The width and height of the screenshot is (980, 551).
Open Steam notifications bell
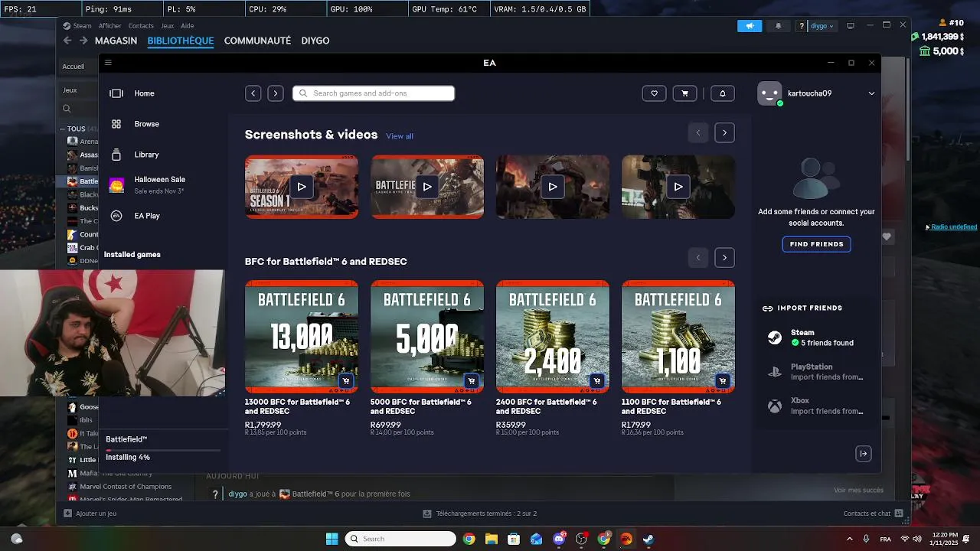pyautogui.click(x=779, y=26)
